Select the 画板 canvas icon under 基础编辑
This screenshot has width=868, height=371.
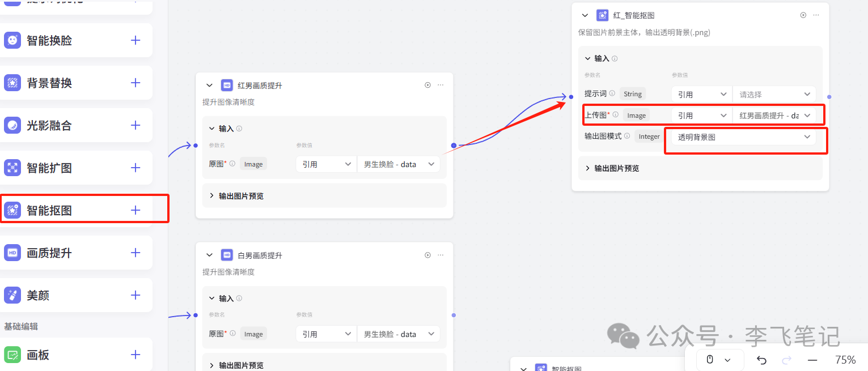[x=12, y=355]
